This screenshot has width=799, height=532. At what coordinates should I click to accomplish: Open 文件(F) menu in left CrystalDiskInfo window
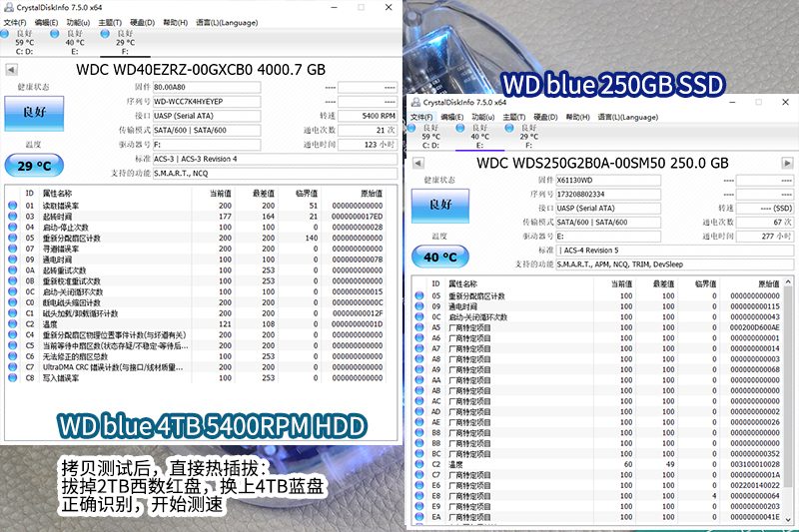15,22
